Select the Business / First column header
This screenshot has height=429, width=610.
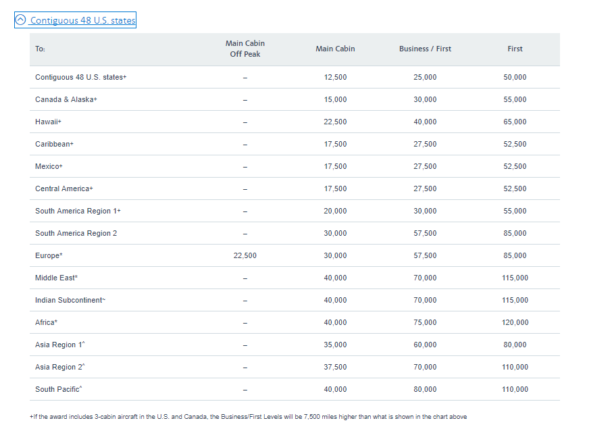point(425,49)
